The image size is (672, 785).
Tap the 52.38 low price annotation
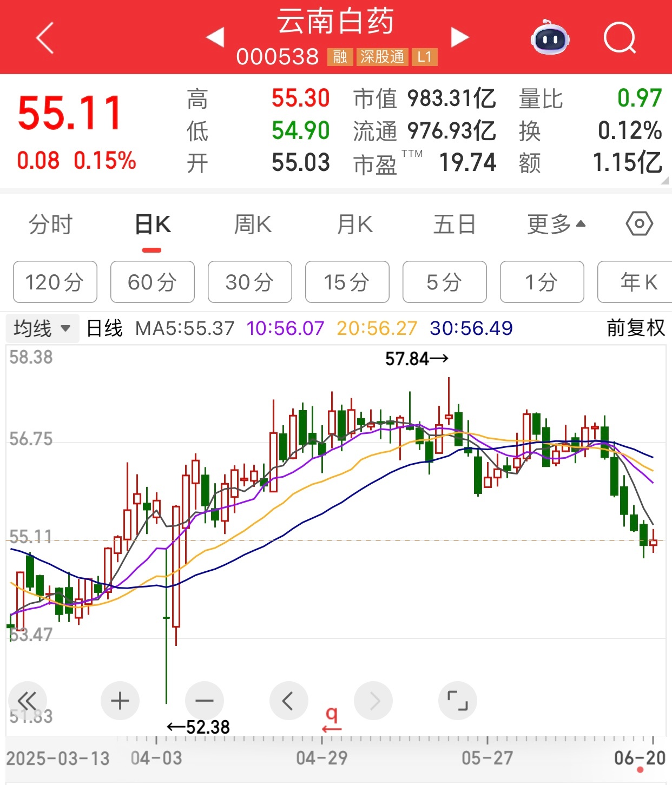(198, 727)
